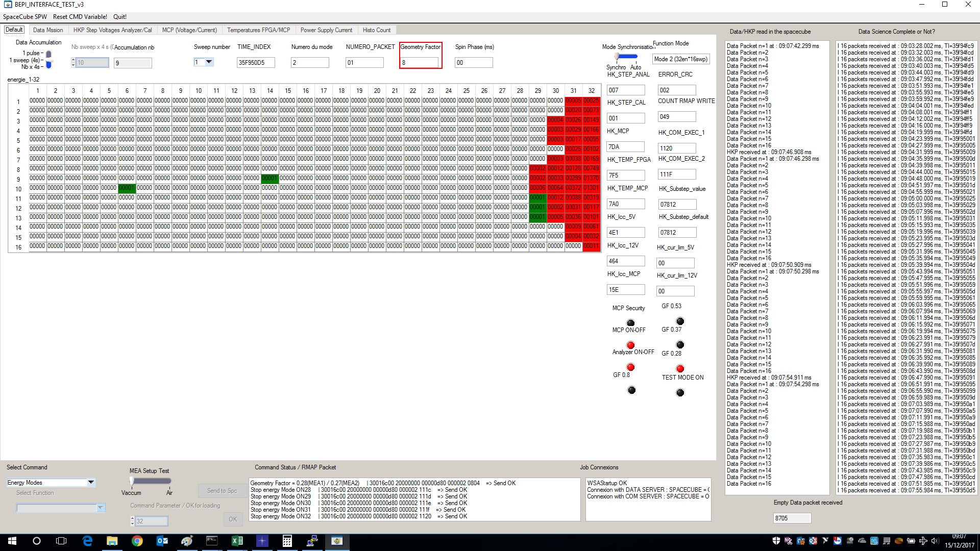The height and width of the screenshot is (551, 980).
Task: Toggle the Synchro / Auto mode switch
Action: click(626, 57)
